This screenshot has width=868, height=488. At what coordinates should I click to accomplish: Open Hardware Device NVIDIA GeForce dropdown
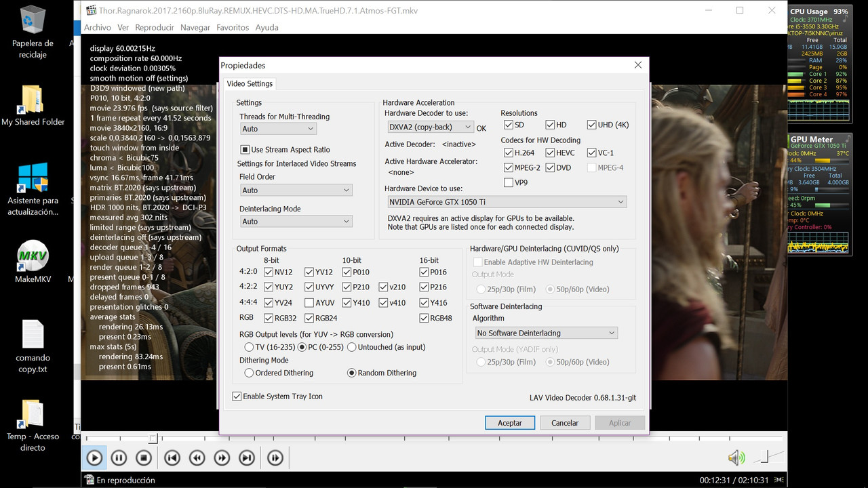click(506, 202)
